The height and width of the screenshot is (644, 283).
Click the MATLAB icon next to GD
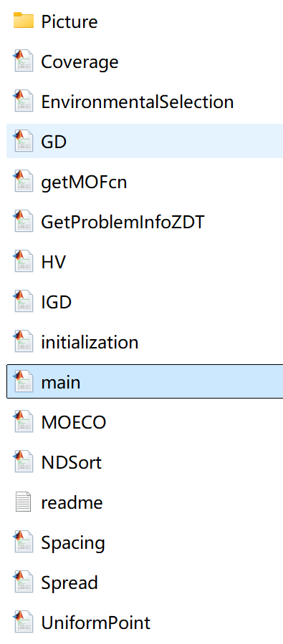tap(24, 141)
